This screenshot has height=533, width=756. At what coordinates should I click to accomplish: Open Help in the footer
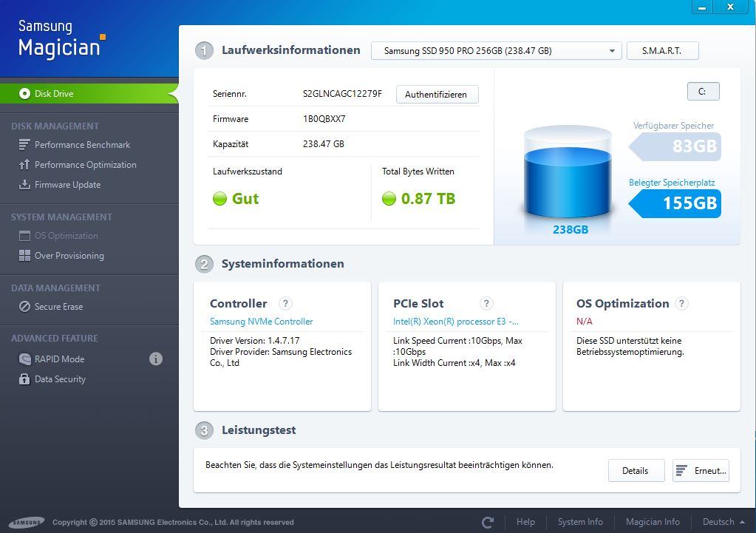coord(525,522)
